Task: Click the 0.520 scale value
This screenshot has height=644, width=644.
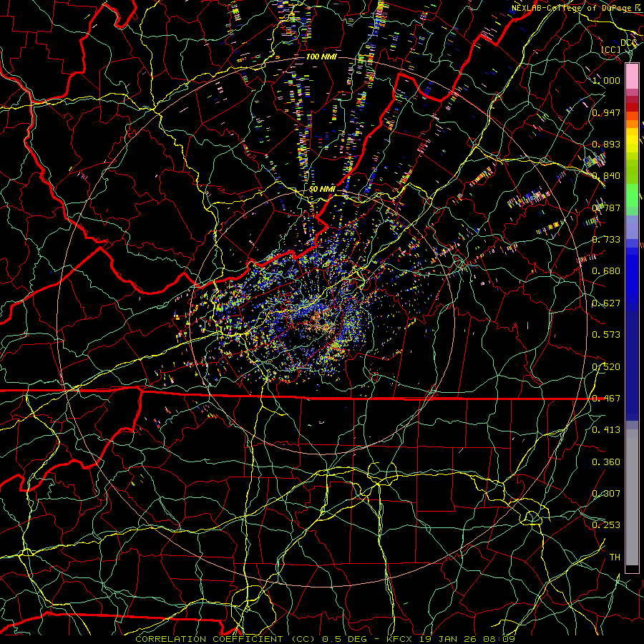Action: 606,367
